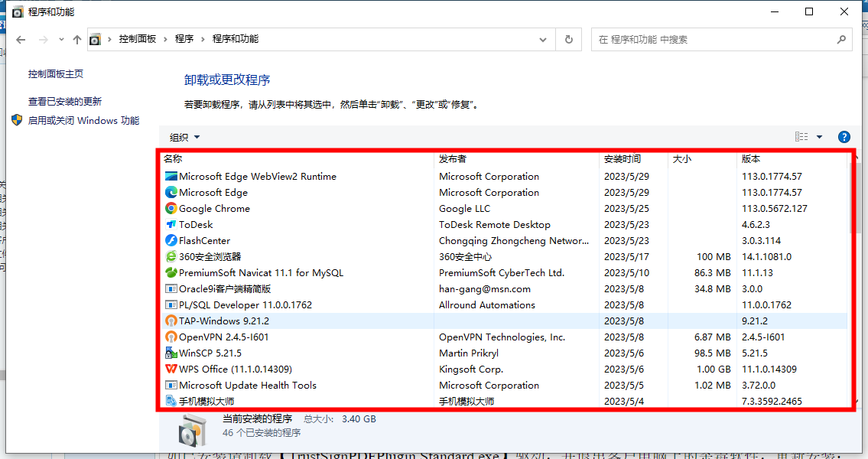Image resolution: width=868 pixels, height=459 pixels.
Task: Select Microsoft Update Health Tools name
Action: pos(248,386)
